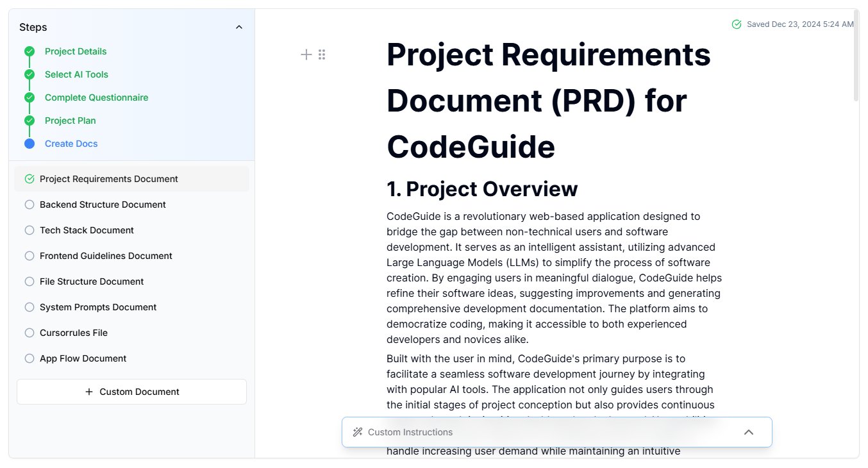Click the check circle on Project Requirements Document
Image resolution: width=868 pixels, height=468 pixels.
[29, 179]
